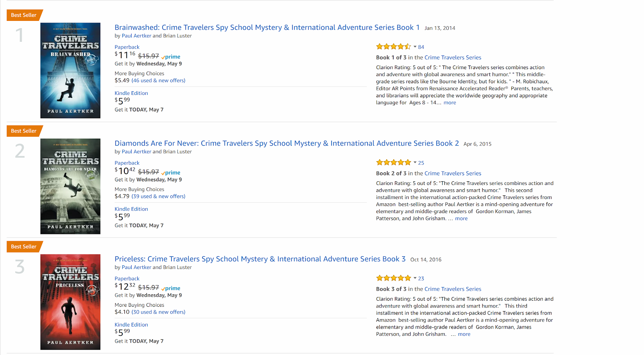Expand the Brainwashed description with more
The height and width of the screenshot is (355, 644).
[450, 103]
